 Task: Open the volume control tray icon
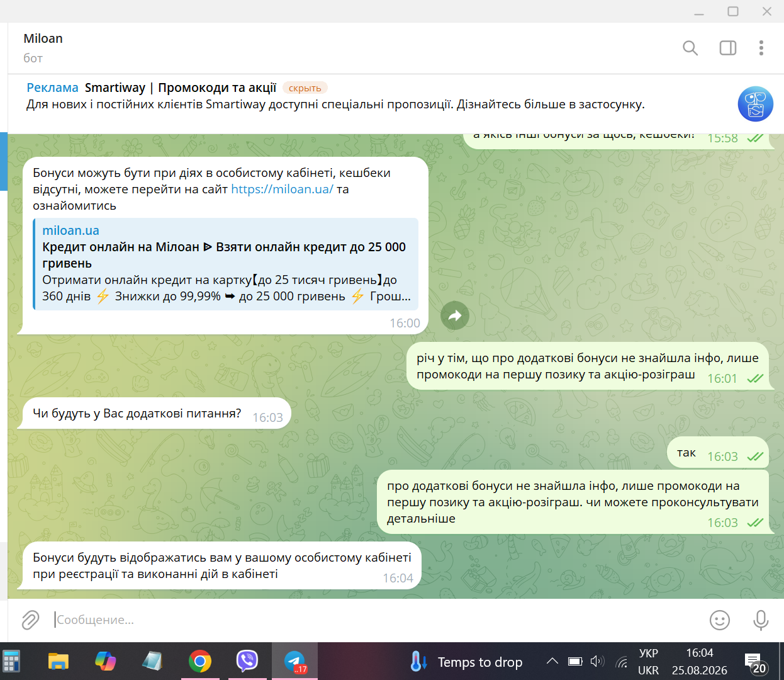coord(597,661)
